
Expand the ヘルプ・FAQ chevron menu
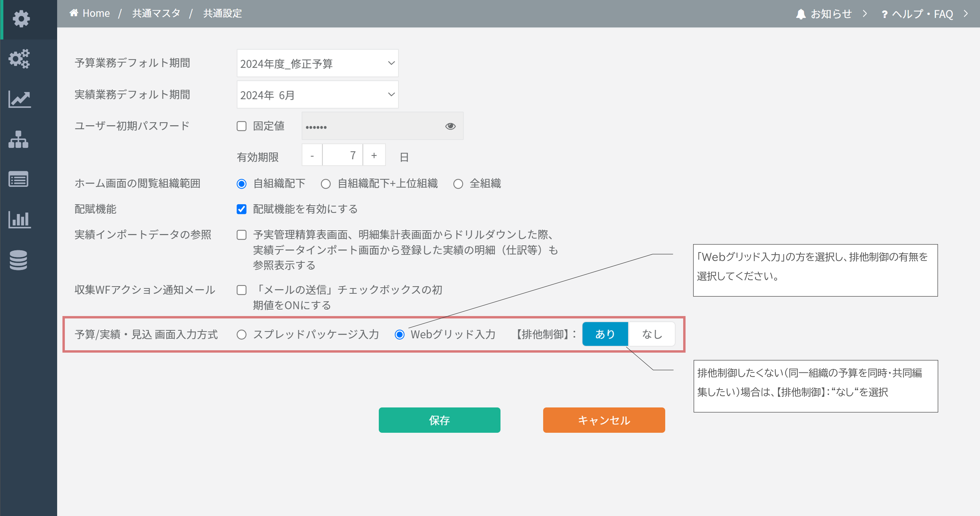966,14
